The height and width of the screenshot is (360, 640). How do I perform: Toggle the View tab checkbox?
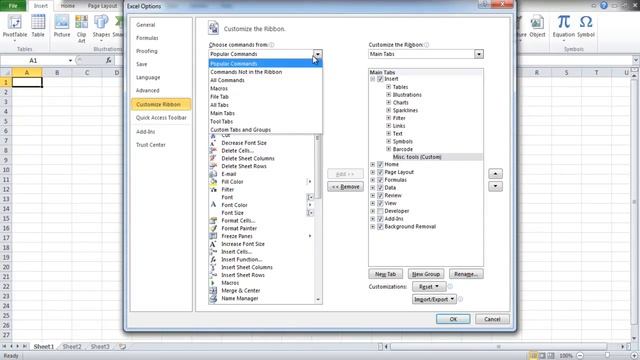[x=380, y=203]
